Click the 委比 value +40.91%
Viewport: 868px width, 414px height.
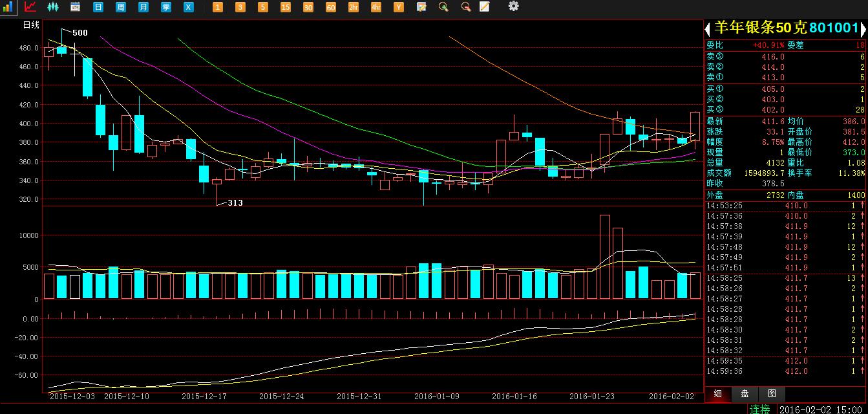click(768, 45)
